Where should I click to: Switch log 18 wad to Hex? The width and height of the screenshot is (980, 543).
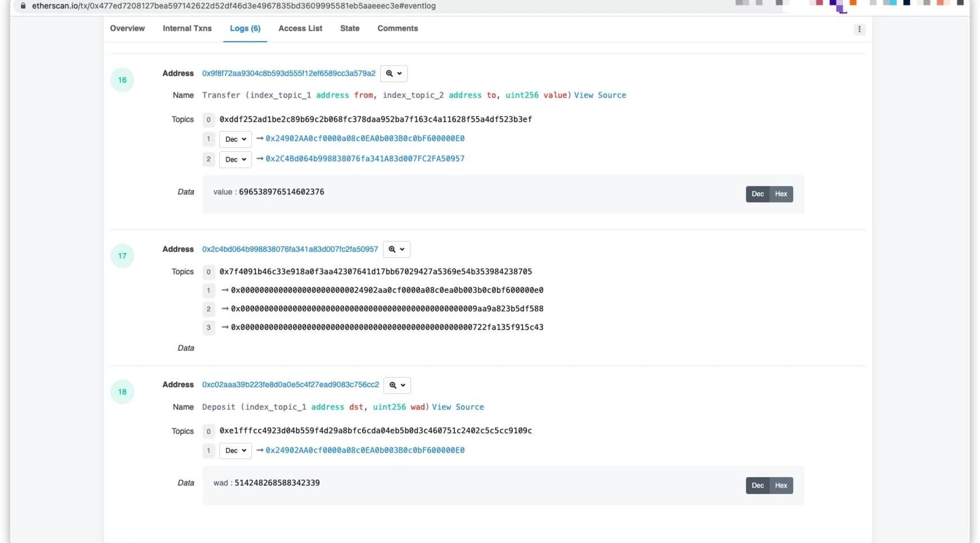click(781, 486)
